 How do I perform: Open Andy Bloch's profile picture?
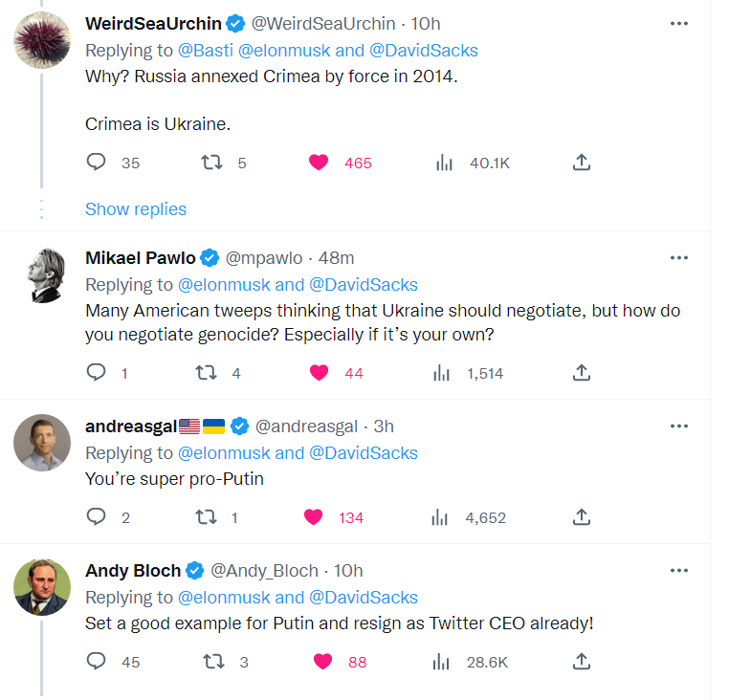42,587
